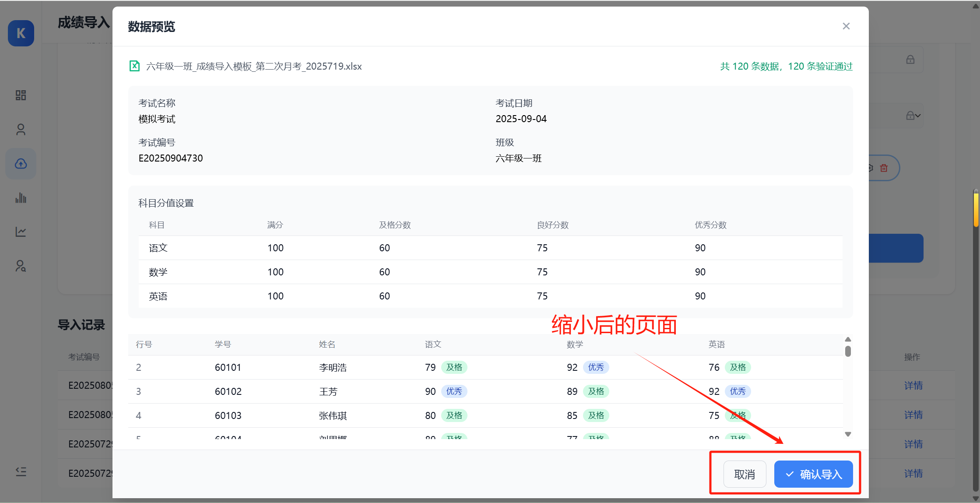Open the cloud upload grade import icon
Viewport: 980px width, 503px height.
(21, 163)
